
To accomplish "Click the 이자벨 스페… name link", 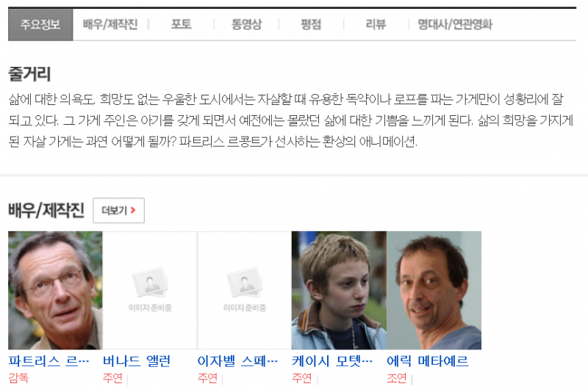I will click(x=237, y=361).
